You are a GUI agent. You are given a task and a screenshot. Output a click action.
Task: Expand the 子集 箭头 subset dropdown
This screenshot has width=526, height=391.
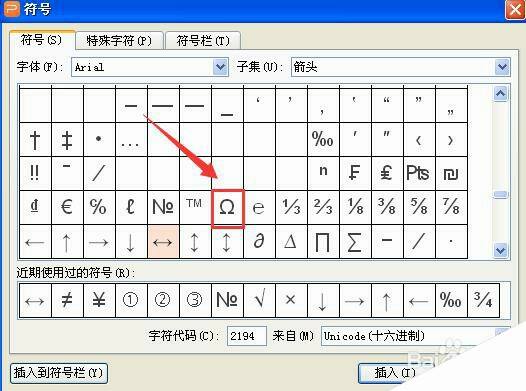502,67
